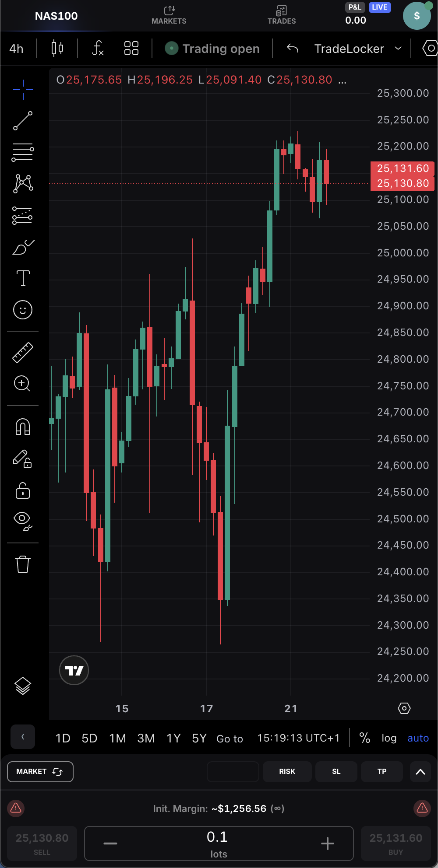
Task: Expand the TradeLocker dropdown
Action: point(398,48)
